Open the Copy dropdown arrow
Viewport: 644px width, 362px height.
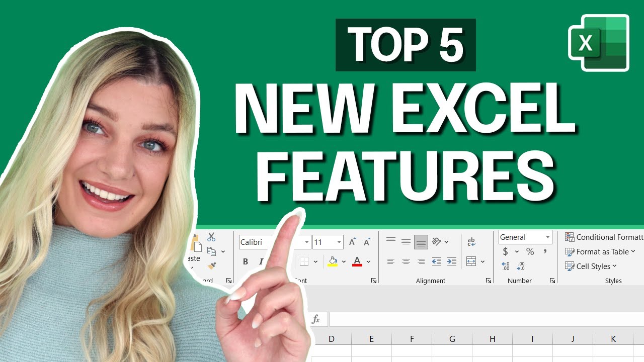click(223, 252)
